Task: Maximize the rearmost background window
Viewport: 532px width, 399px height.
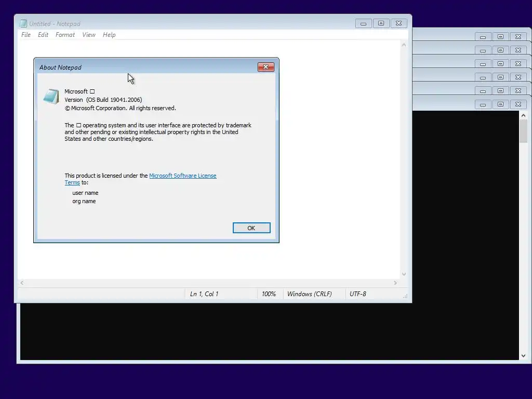Action: tap(500, 36)
